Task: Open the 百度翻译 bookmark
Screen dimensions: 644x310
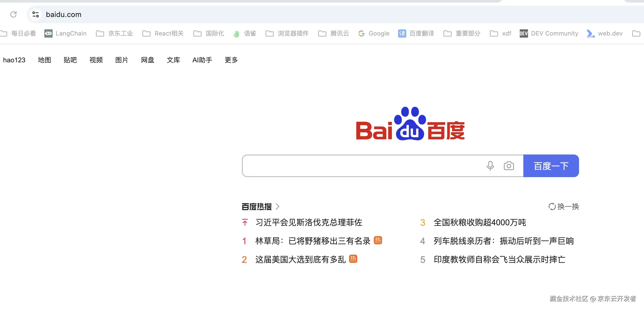Action: [x=416, y=33]
